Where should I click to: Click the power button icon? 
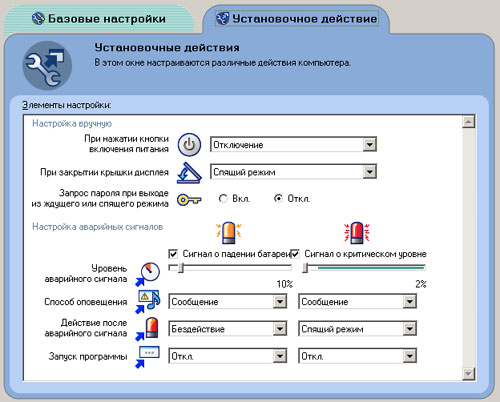point(189,145)
